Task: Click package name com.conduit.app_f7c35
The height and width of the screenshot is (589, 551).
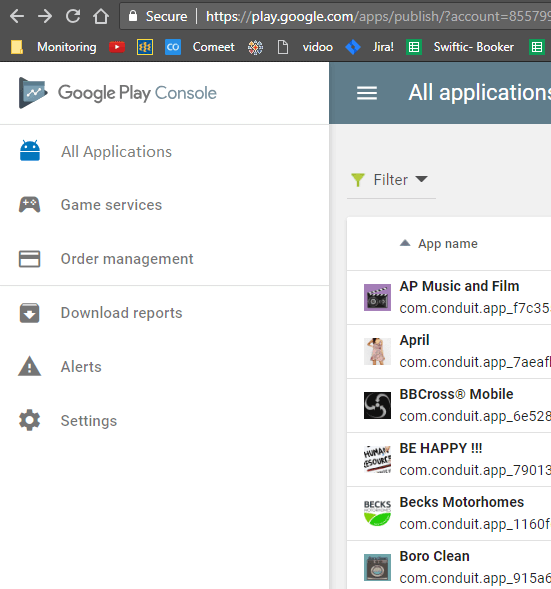Action: pos(475,308)
